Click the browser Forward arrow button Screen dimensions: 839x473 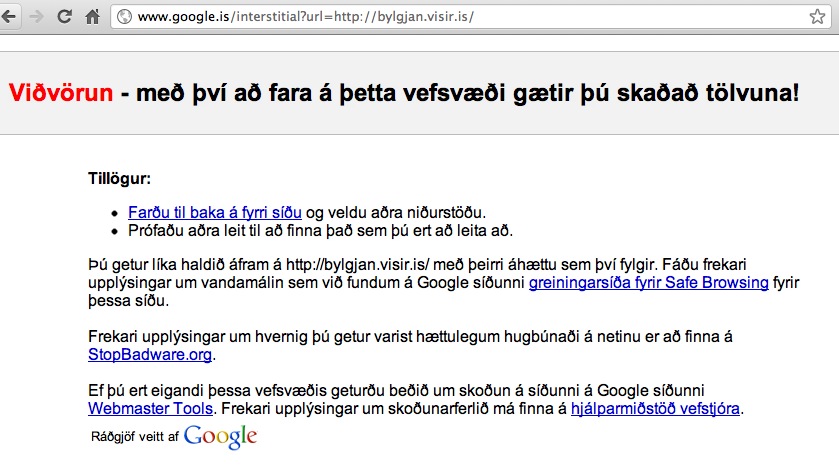click(x=39, y=16)
